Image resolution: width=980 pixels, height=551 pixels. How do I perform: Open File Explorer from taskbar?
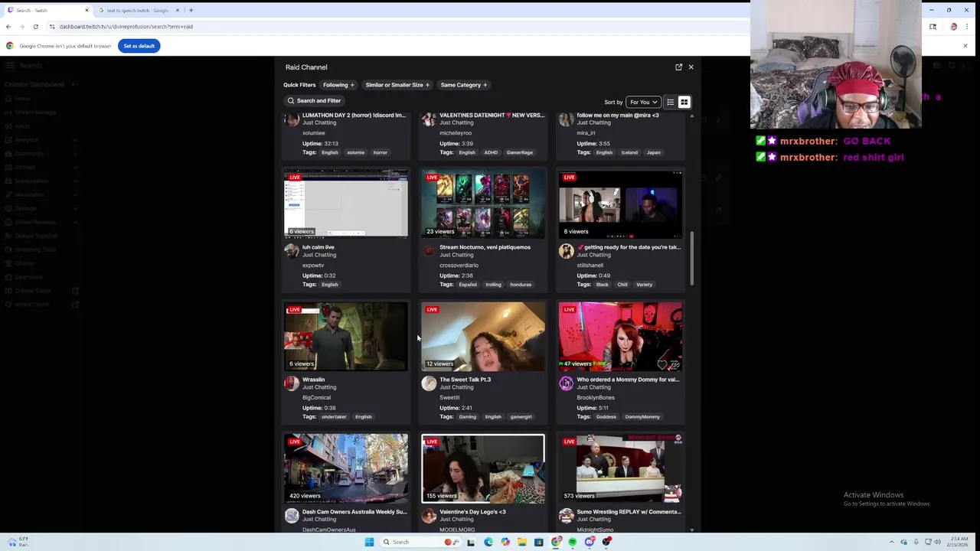(x=522, y=542)
